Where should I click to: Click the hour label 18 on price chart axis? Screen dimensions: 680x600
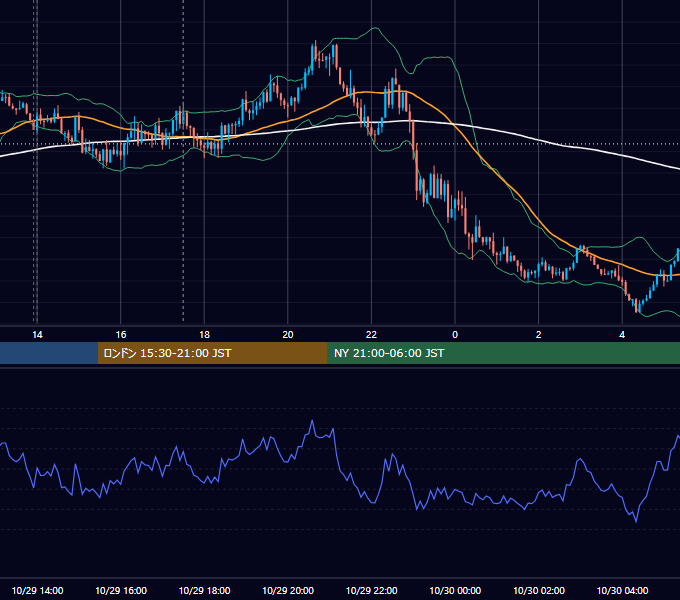click(204, 335)
